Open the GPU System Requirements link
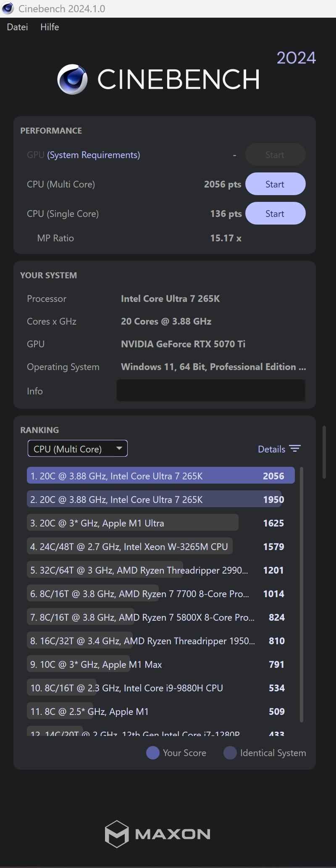336x868 pixels. pos(93,155)
